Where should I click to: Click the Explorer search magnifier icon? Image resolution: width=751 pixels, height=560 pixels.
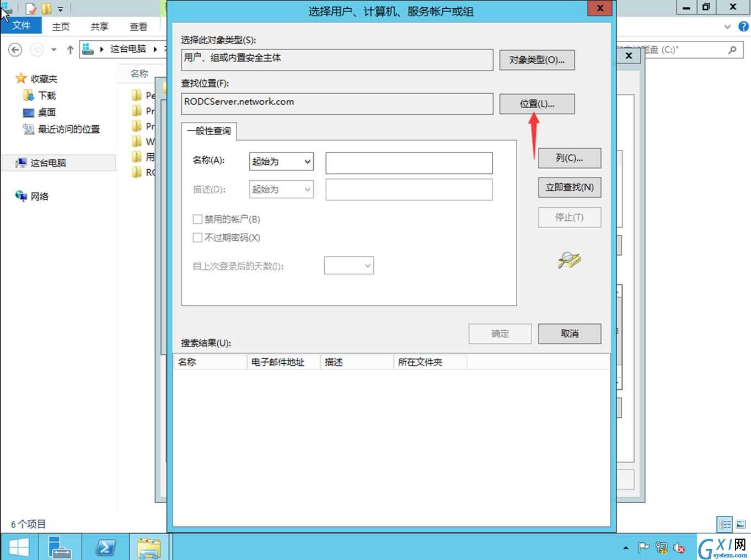click(x=732, y=50)
